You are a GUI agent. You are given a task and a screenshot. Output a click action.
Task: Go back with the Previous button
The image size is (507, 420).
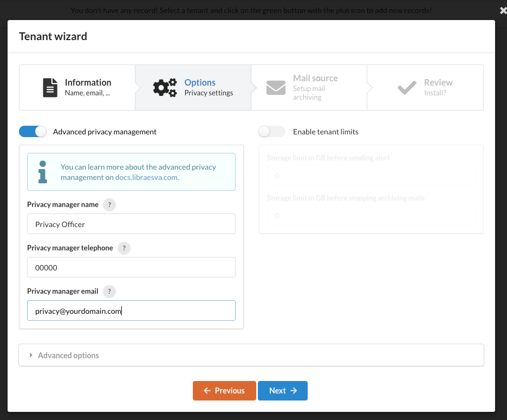click(224, 391)
